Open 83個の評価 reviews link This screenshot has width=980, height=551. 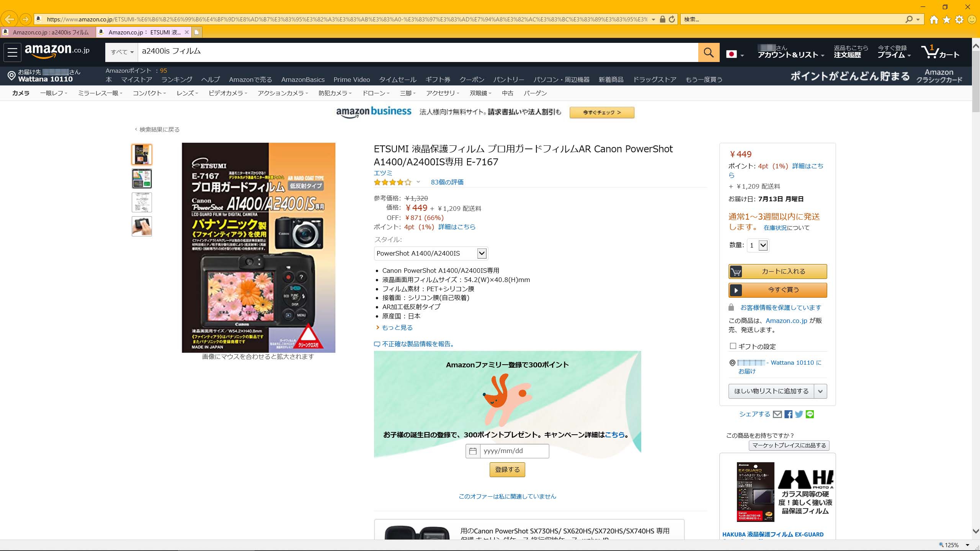point(447,182)
